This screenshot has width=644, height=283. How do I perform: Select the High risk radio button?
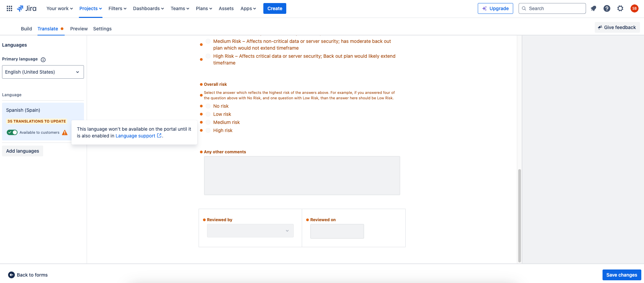208,131
